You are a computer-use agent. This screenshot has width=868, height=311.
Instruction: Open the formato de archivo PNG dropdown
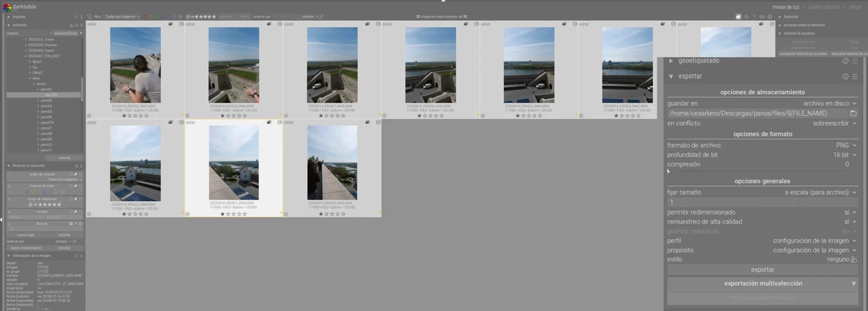845,145
